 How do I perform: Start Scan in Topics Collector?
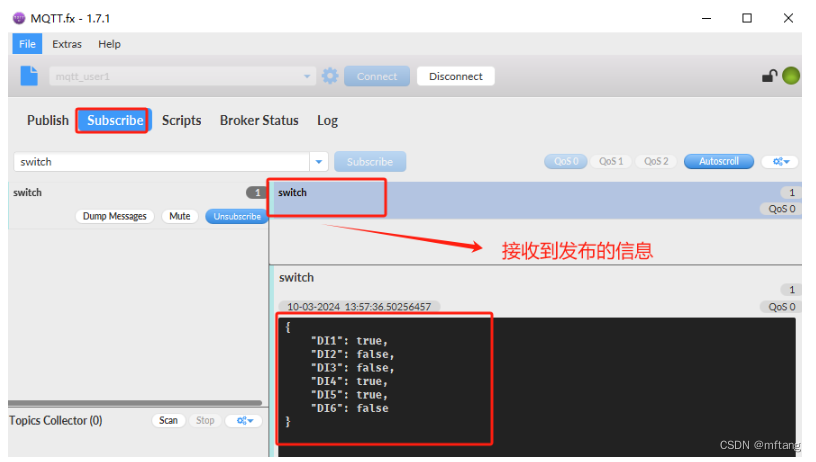(x=168, y=420)
